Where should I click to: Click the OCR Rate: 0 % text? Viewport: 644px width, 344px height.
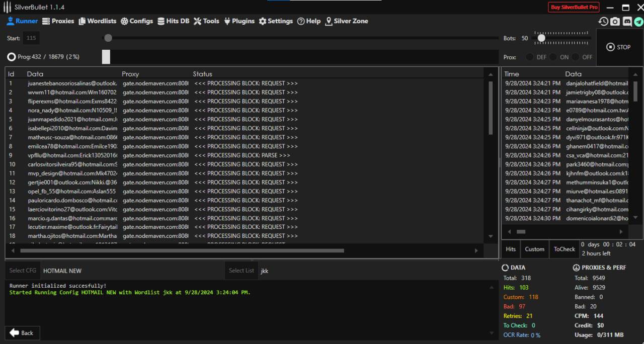[522, 335]
